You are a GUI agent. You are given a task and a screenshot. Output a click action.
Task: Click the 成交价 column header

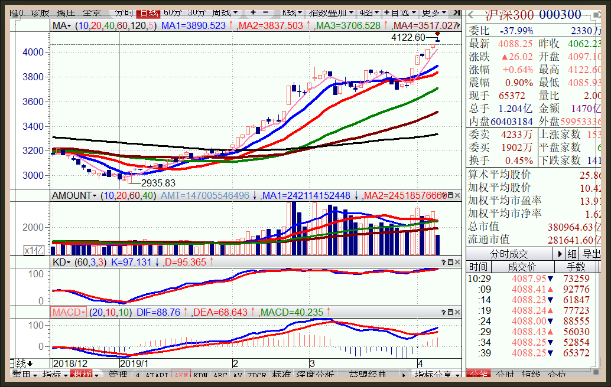click(x=522, y=267)
